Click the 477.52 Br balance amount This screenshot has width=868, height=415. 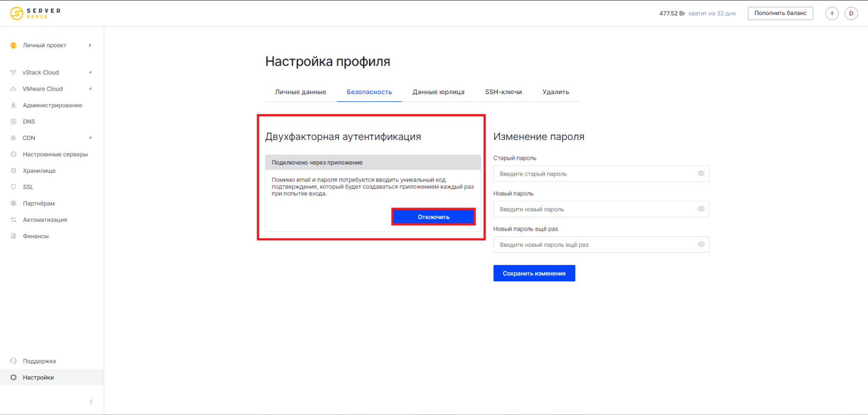[672, 14]
